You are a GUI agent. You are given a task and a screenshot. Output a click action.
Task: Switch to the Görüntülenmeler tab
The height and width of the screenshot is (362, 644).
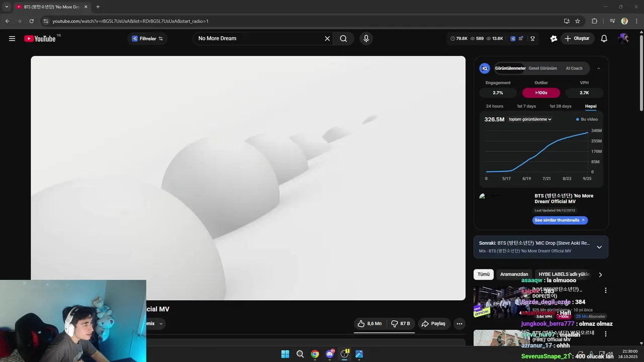[510, 68]
